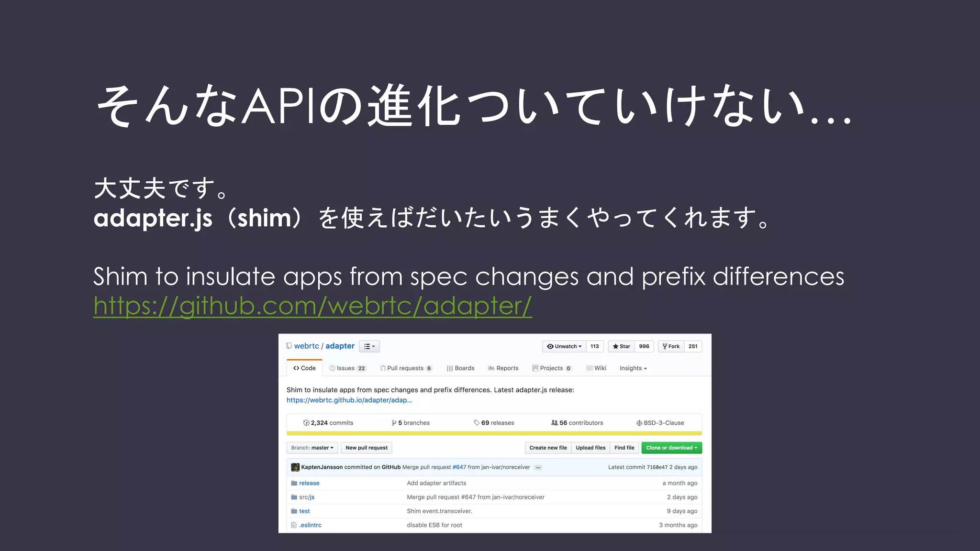Click the people icon beside 56 contributors

(554, 423)
